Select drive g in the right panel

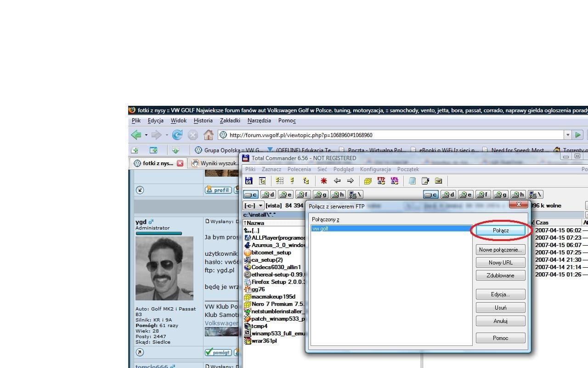[501, 195]
